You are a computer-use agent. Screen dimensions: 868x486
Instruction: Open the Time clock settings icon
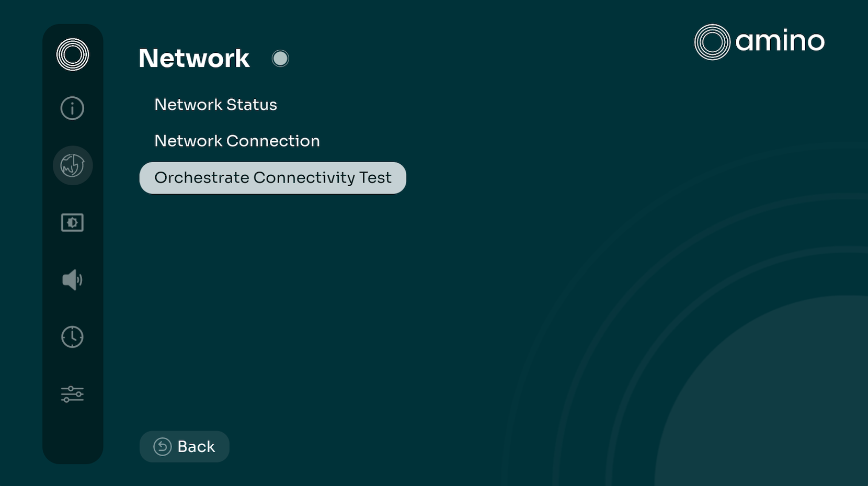tap(72, 337)
